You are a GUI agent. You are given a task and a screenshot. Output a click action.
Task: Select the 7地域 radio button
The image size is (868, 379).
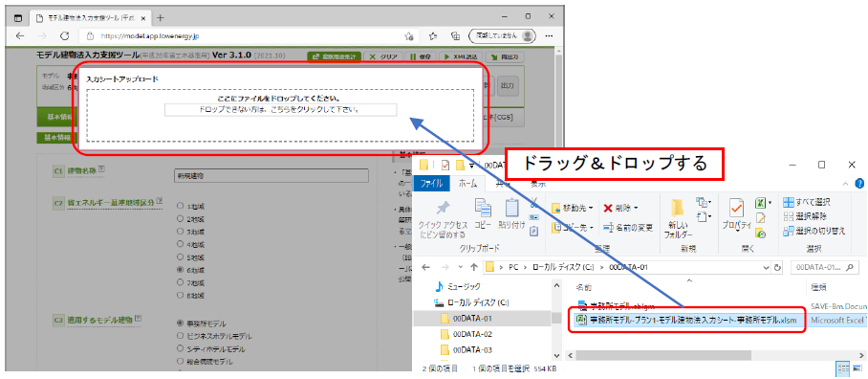180,282
